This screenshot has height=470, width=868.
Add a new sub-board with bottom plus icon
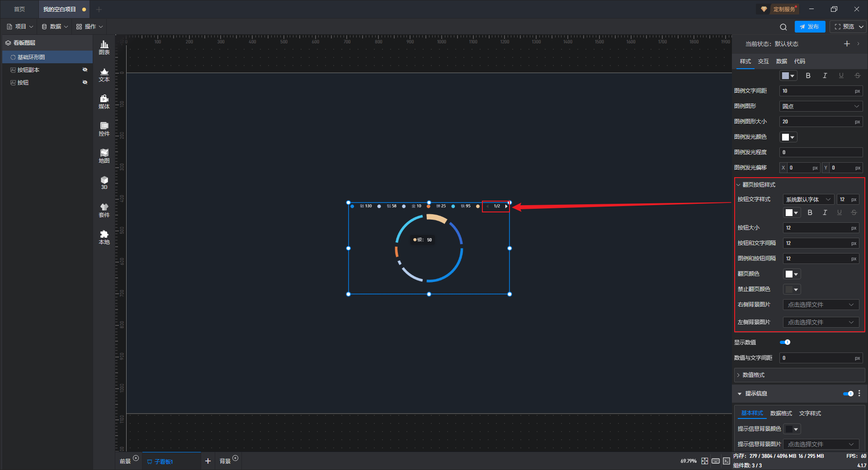point(208,461)
